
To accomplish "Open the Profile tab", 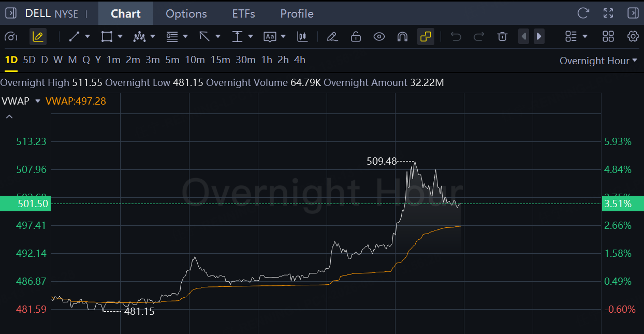I will (297, 13).
